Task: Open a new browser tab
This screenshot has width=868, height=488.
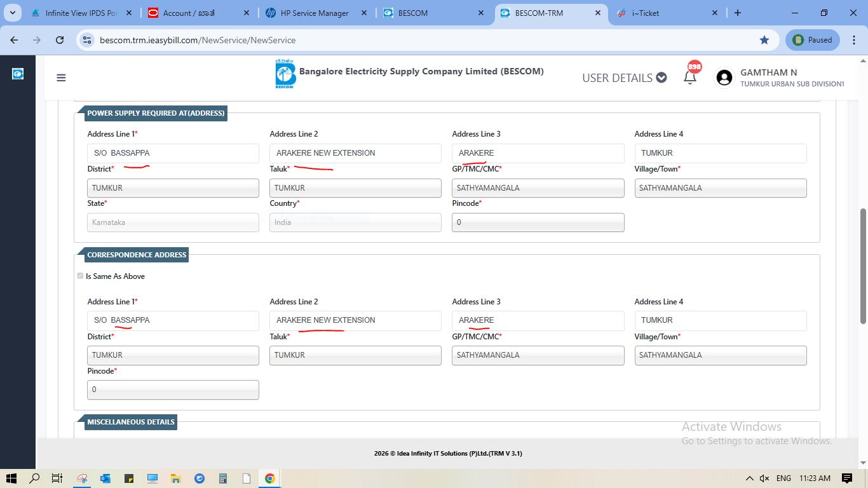Action: click(x=737, y=13)
